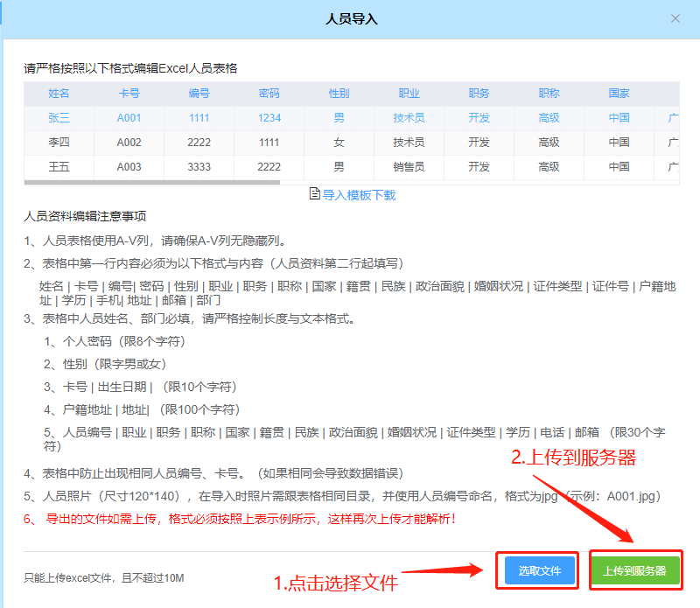Click the 编号 column header

pyautogui.click(x=199, y=94)
